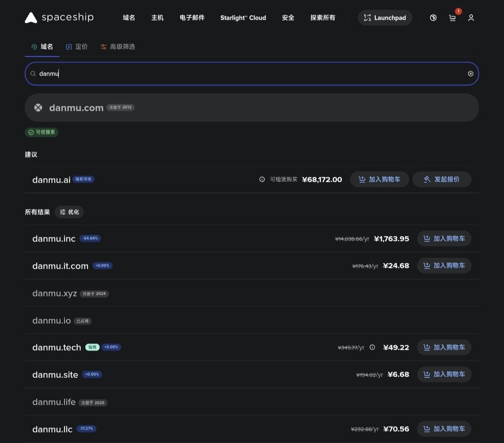The width and height of the screenshot is (504, 443).
Task: Click the danmu.inc domain name
Action: 54,239
